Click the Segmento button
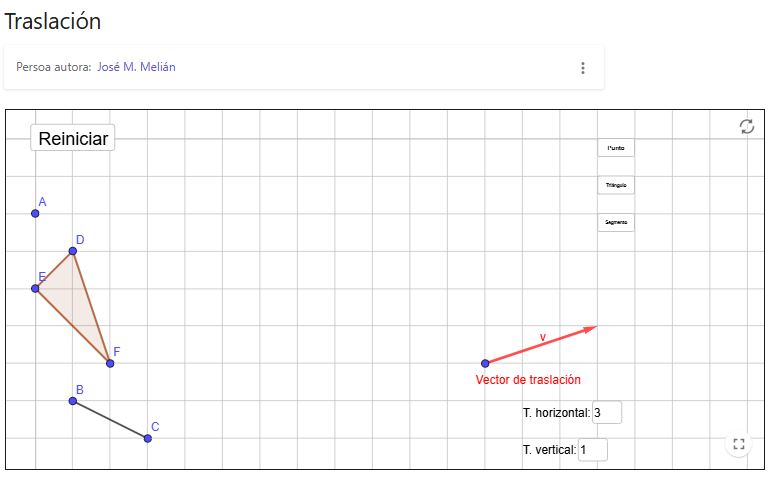The image size is (774, 481). click(x=616, y=222)
